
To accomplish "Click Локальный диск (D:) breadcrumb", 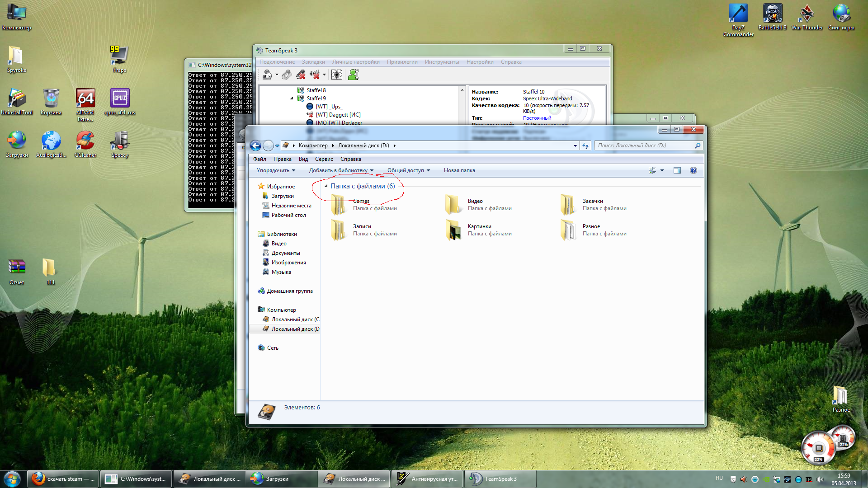I will [x=363, y=145].
